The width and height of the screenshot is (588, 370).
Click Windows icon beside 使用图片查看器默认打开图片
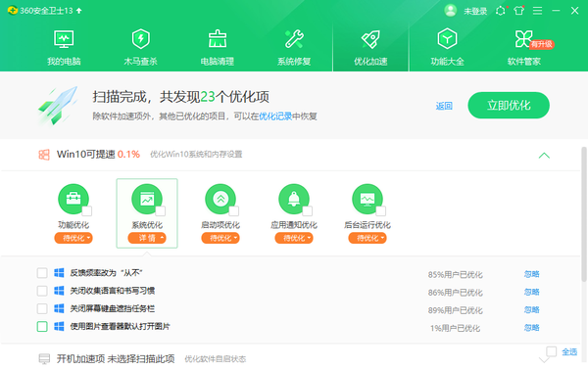[59, 327]
